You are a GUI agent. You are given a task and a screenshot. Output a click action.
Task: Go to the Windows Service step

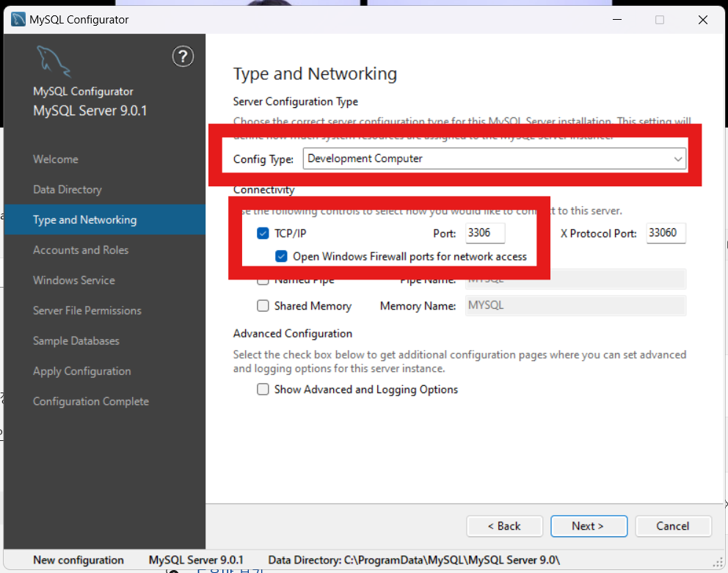click(x=74, y=280)
